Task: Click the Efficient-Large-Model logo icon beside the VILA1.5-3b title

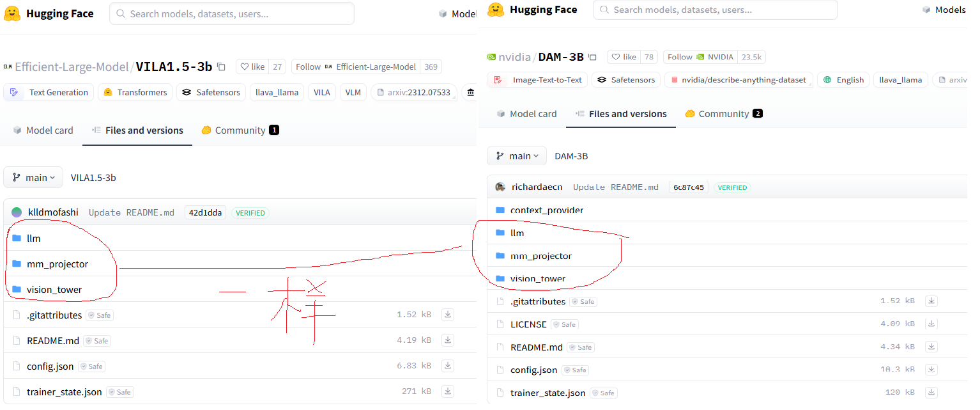Action: 8,67
